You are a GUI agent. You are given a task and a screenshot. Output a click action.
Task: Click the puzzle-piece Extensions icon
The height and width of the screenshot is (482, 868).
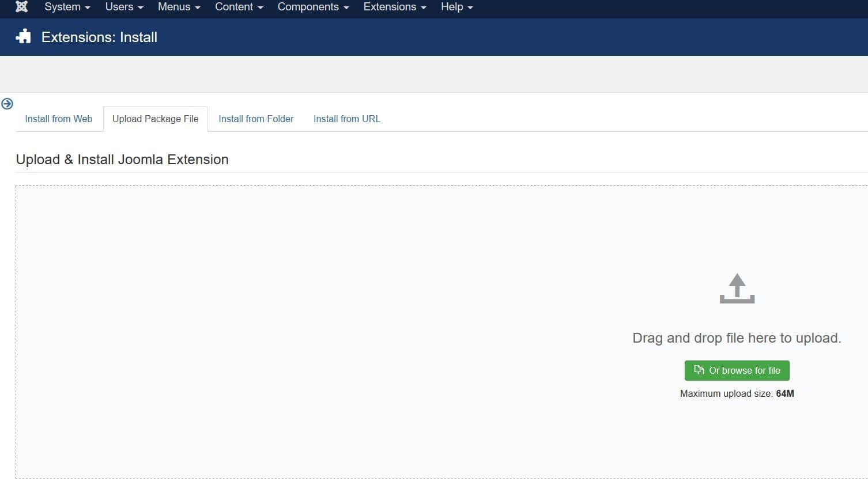24,37
